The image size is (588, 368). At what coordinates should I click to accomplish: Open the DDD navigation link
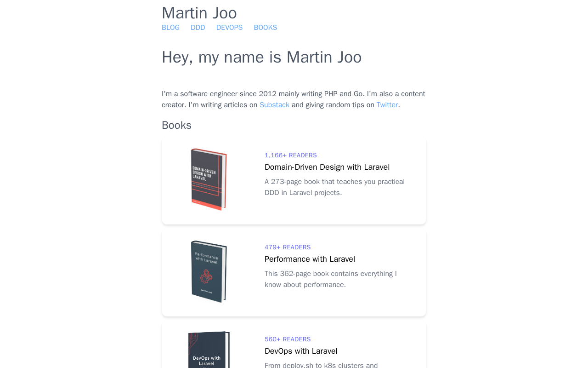(x=198, y=28)
